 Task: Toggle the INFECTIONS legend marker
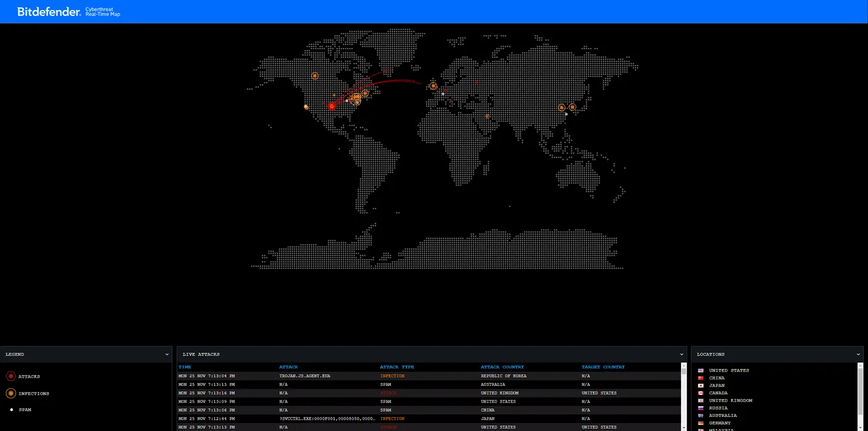coord(11,393)
